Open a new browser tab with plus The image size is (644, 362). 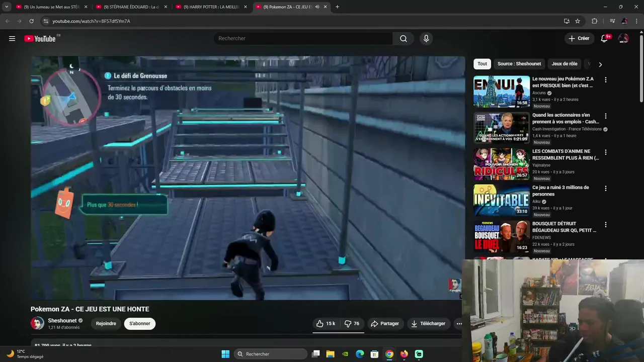pyautogui.click(x=337, y=7)
